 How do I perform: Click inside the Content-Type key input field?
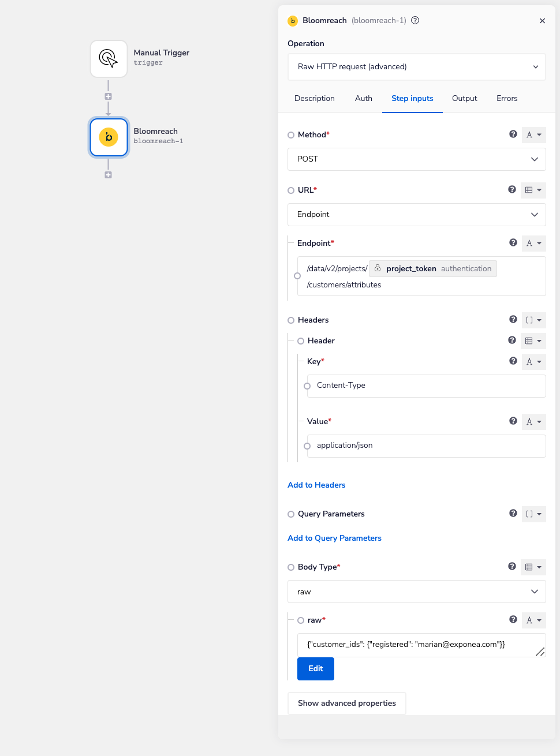click(x=426, y=386)
